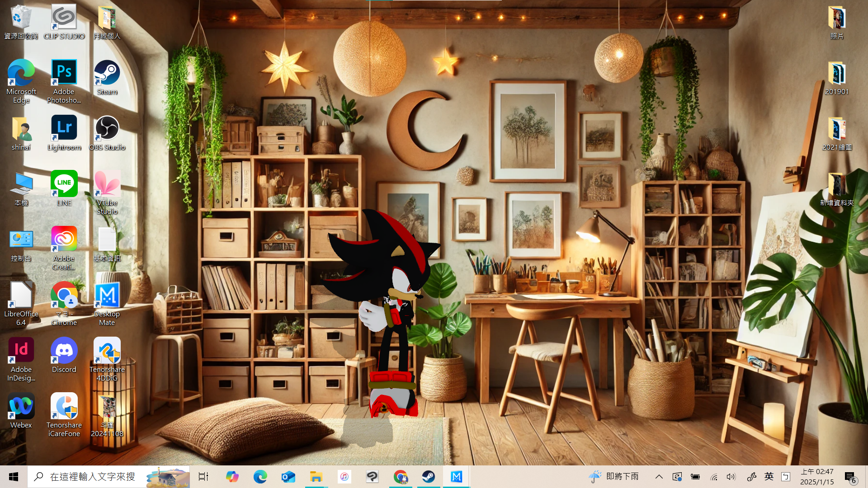Open the battery status tray icon
This screenshot has width=868, height=488.
695,477
